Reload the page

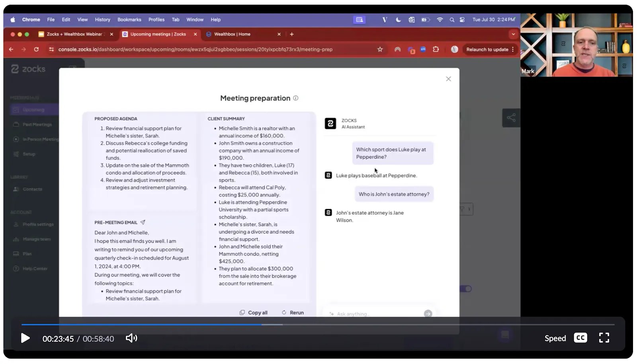36,49
